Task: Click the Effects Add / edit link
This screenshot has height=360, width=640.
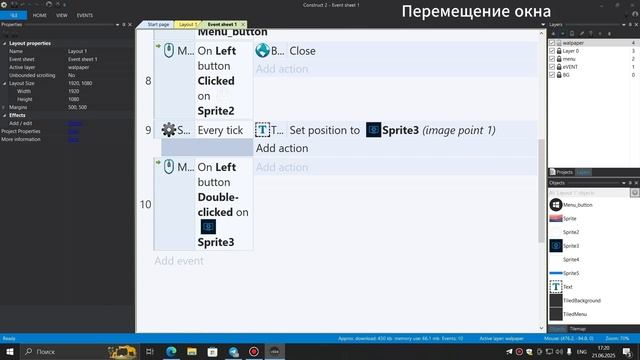Action: 75,123
